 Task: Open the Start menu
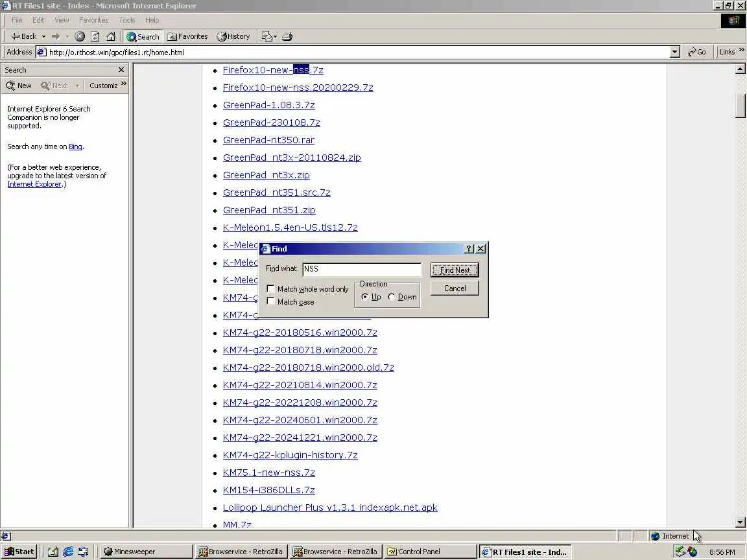pos(19,552)
